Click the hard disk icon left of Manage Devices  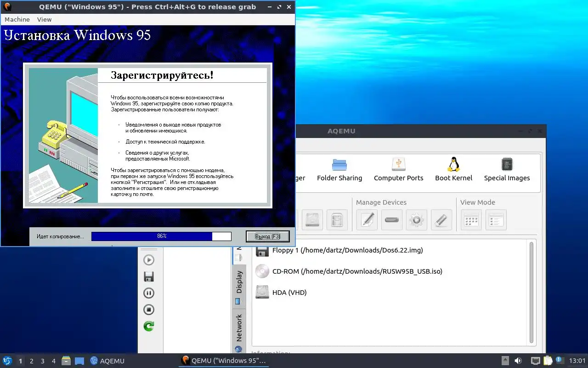pyautogui.click(x=312, y=220)
